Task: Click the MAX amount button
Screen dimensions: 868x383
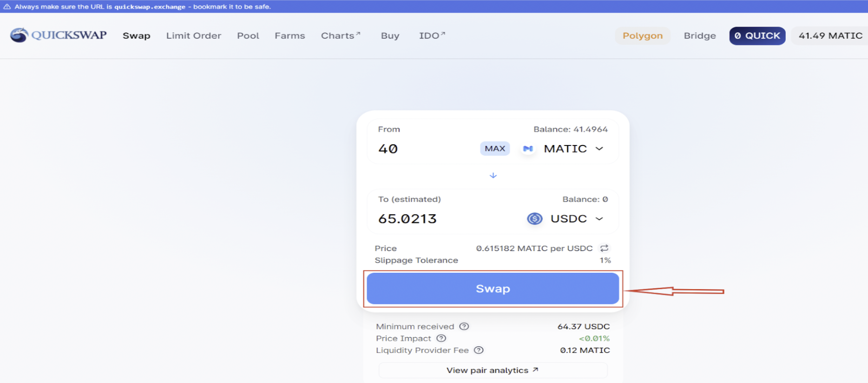Action: point(495,149)
